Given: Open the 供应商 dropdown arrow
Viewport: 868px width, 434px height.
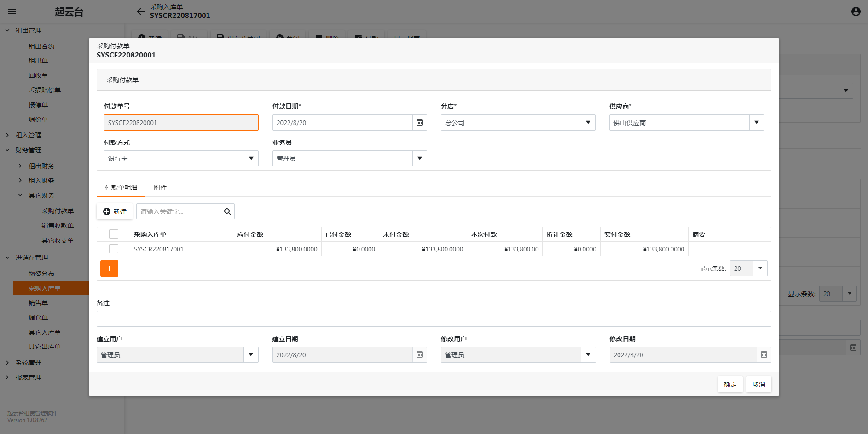Looking at the screenshot, I should point(757,122).
